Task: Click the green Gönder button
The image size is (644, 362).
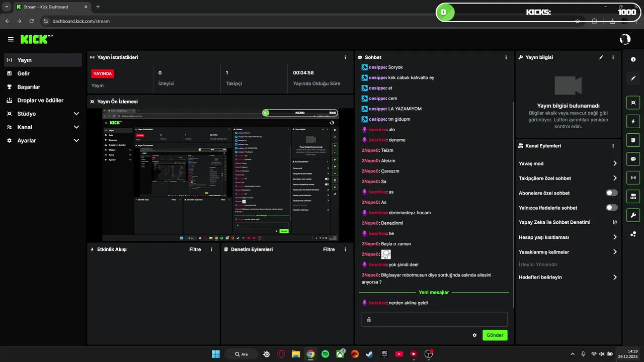Action: click(x=495, y=335)
